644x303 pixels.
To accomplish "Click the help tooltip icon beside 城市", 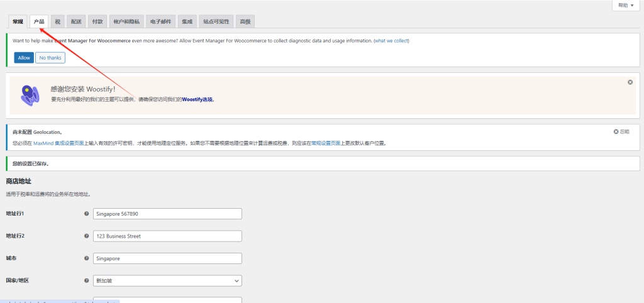I will point(86,258).
